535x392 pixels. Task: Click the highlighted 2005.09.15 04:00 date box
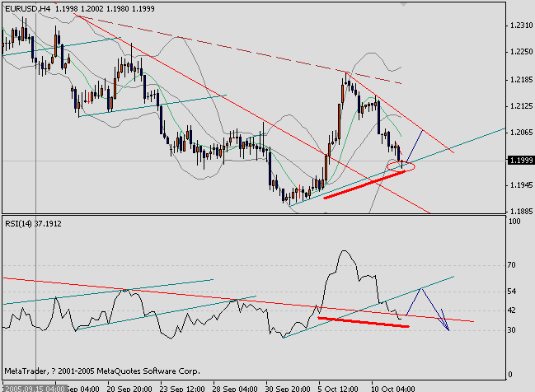point(34,389)
